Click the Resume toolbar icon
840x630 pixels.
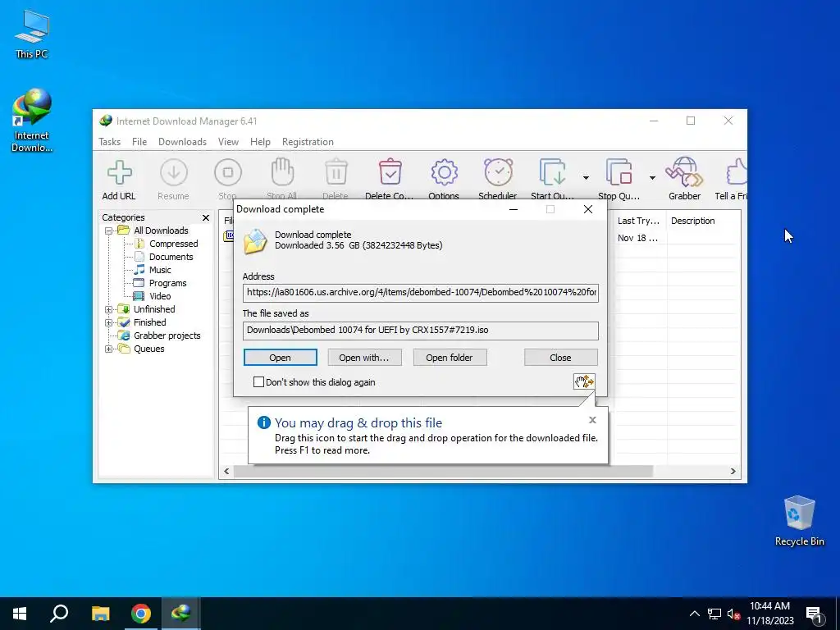coord(174,173)
